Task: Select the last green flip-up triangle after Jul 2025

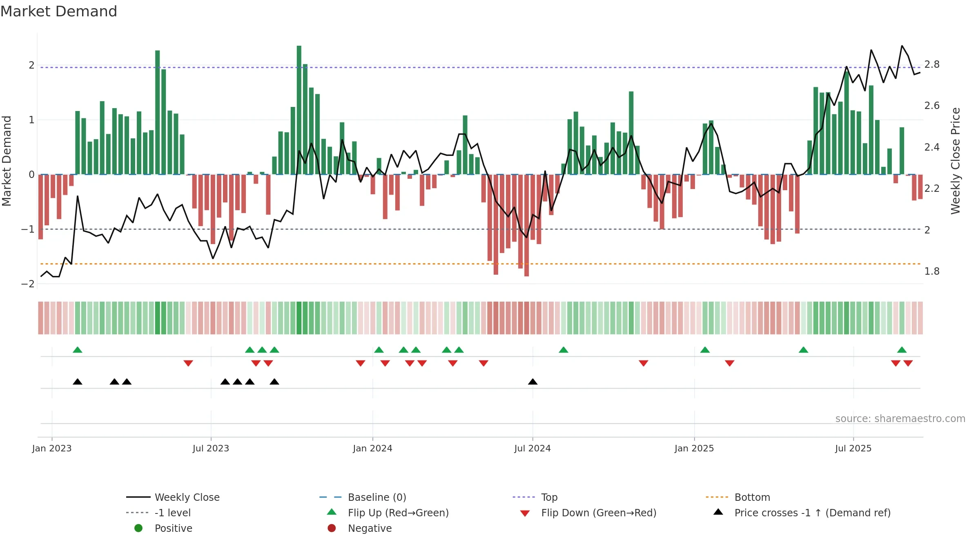Action: coord(902,350)
